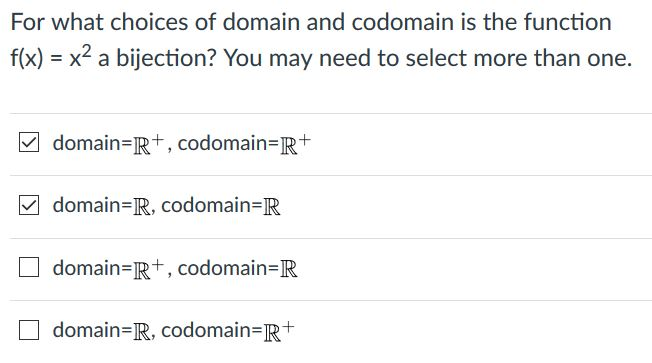Screen dimensions: 652x363
Task: Choose the label domain=ℝ⁺, codomain=ℝ
Action: pyautogui.click(x=175, y=268)
